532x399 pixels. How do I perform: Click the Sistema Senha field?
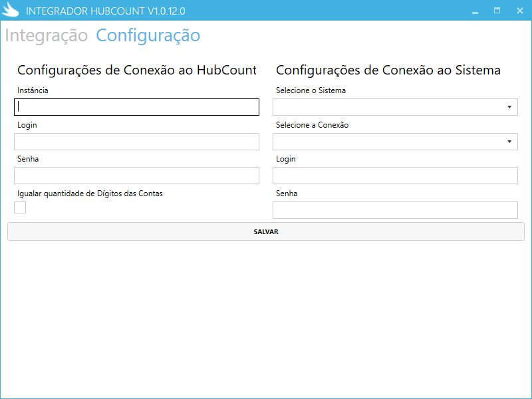click(x=395, y=210)
